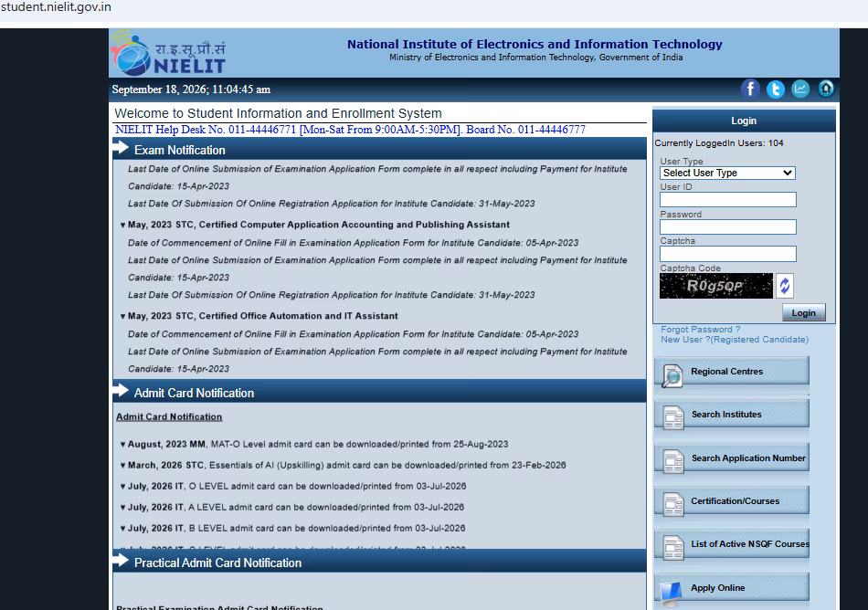The height and width of the screenshot is (610, 868).
Task: Focus the Captcha input field
Action: pyautogui.click(x=727, y=254)
